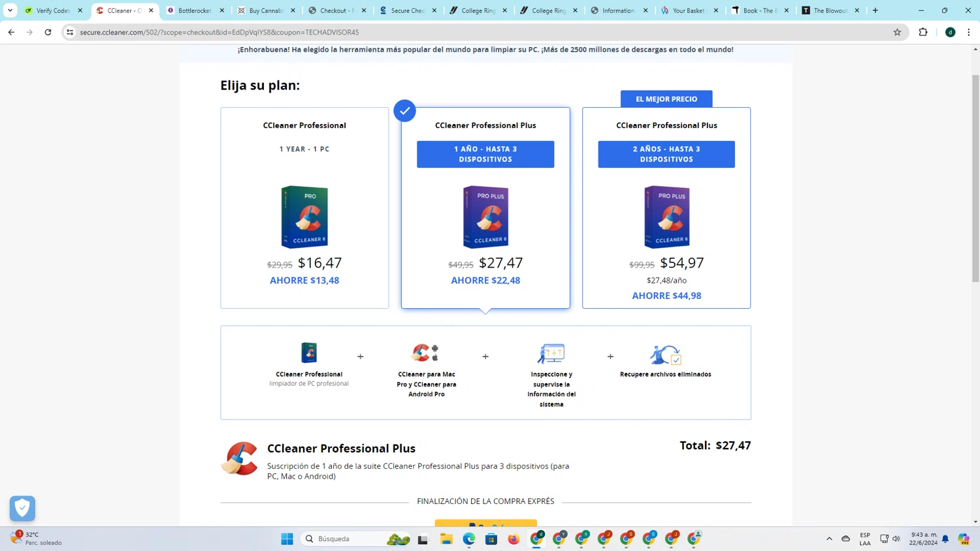Screen dimensions: 980x551
Task: Click the CCleaner logo beside Professional Plus summary
Action: (x=240, y=458)
